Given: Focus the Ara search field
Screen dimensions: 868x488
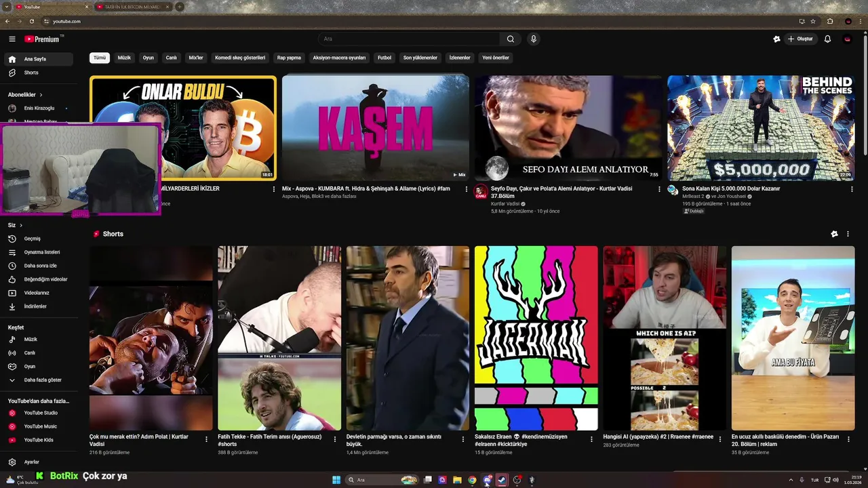Looking at the screenshot, I should click(409, 39).
